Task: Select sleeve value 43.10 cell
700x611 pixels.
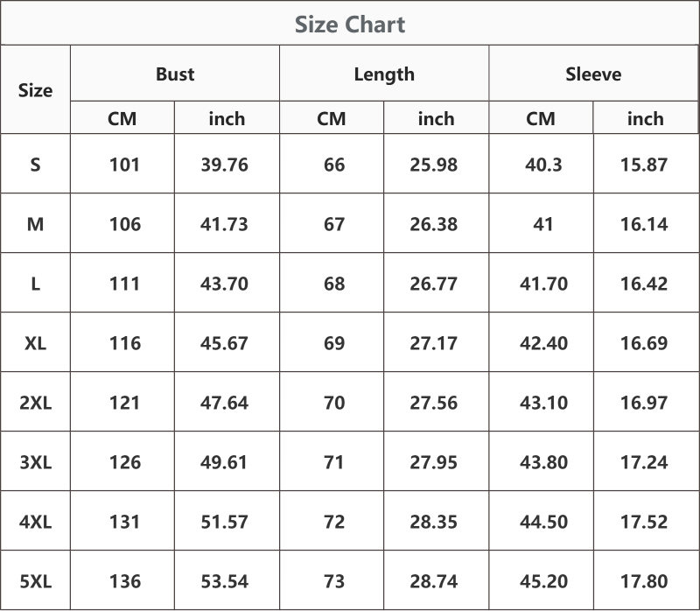Action: click(x=543, y=403)
